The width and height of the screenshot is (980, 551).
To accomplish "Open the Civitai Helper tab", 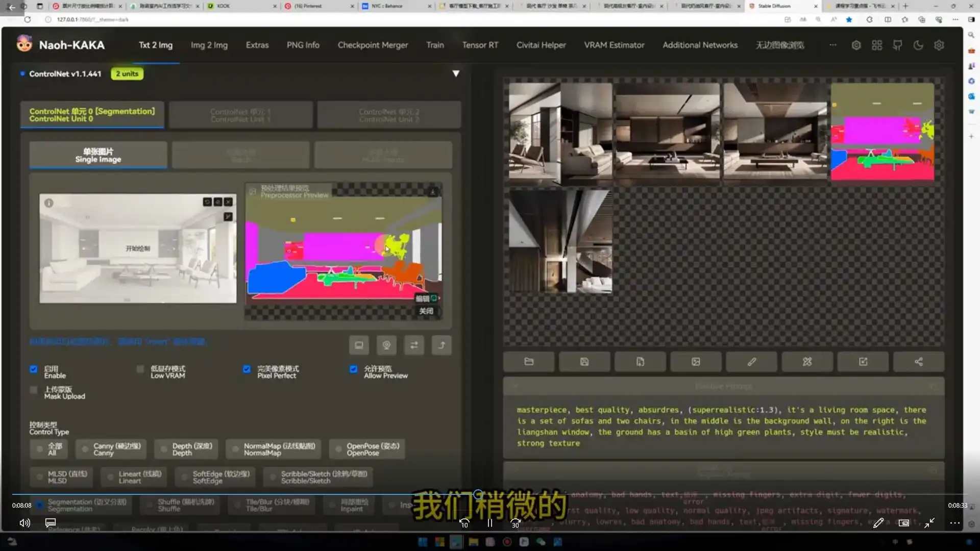I will tap(541, 45).
